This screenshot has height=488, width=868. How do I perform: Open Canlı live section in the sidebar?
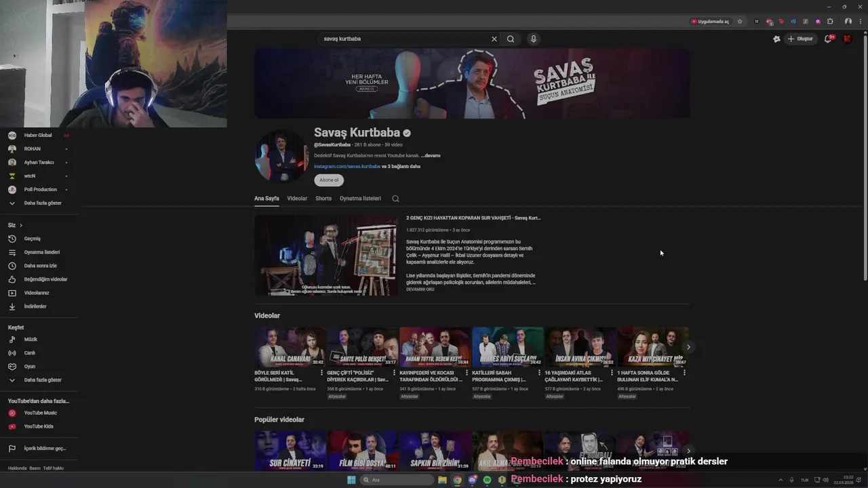click(x=38, y=352)
